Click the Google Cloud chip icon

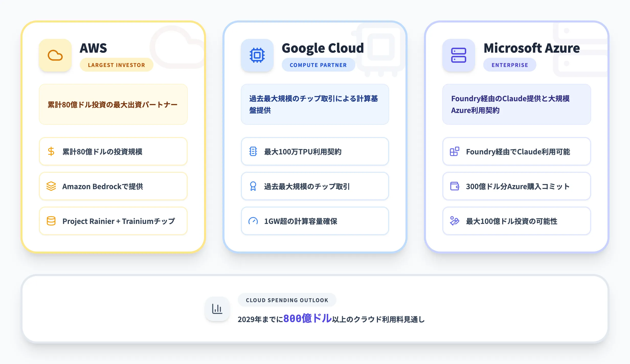coord(257,55)
